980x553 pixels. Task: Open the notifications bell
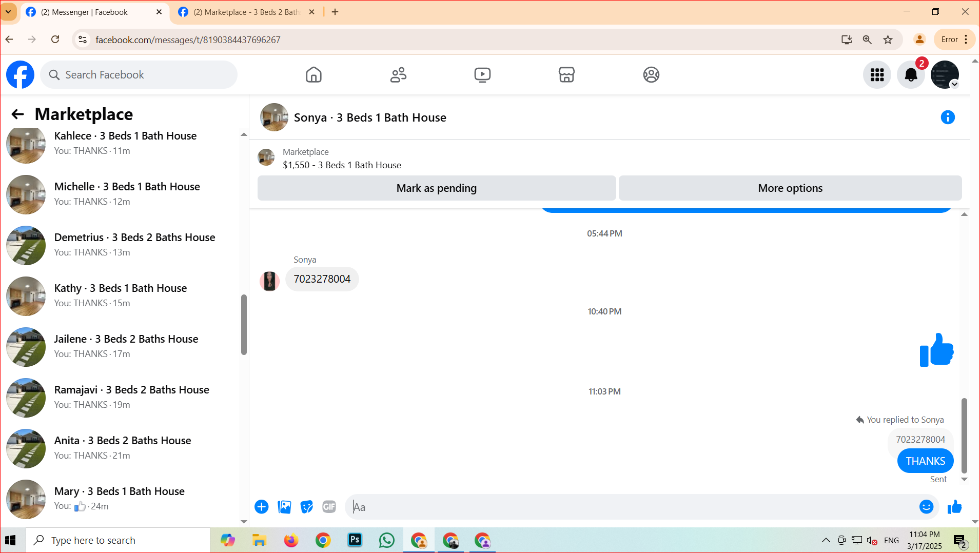911,75
